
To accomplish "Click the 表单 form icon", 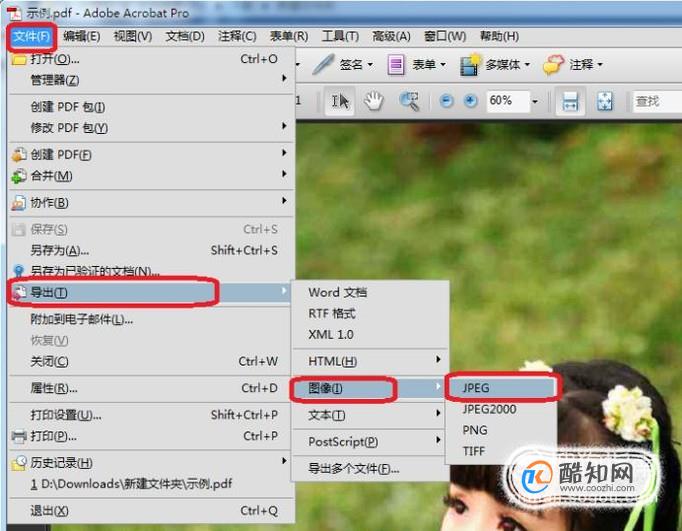I will (395, 65).
